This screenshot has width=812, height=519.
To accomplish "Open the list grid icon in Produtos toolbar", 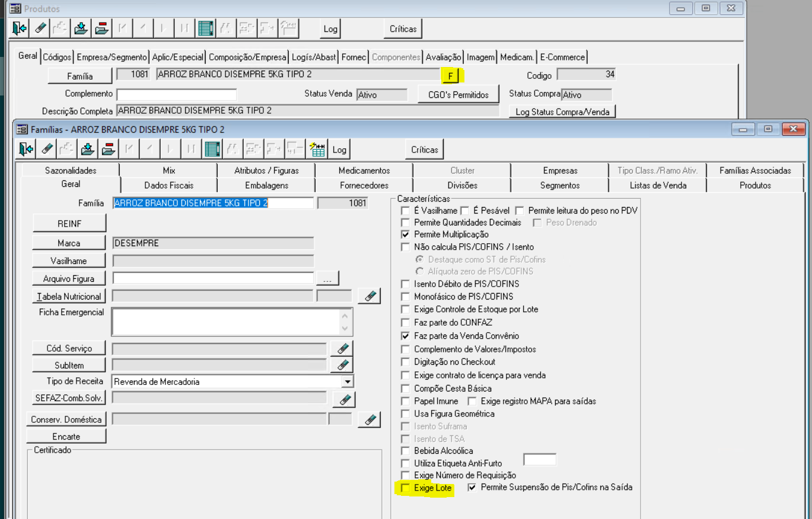I will click(205, 28).
